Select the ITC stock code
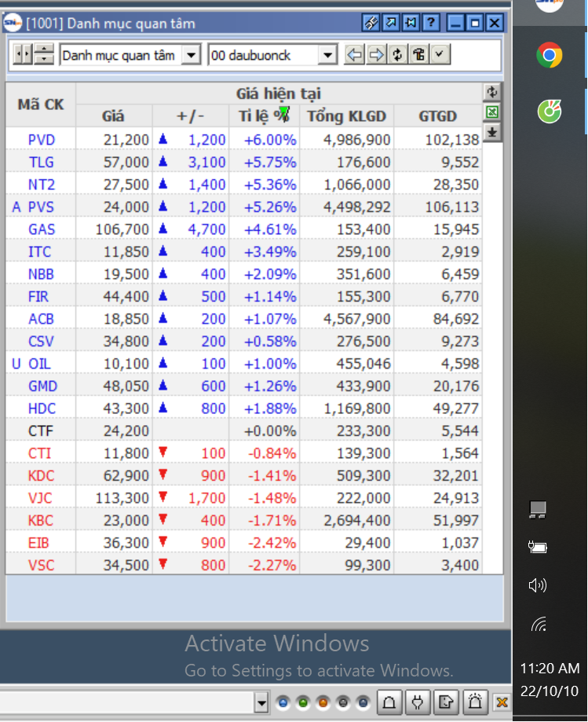Image resolution: width=588 pixels, height=722 pixels. point(39,252)
